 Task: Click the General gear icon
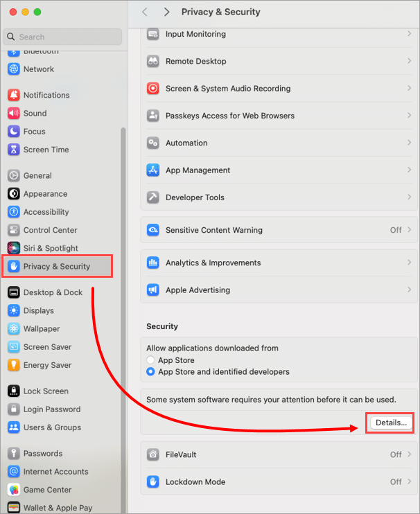tap(13, 176)
